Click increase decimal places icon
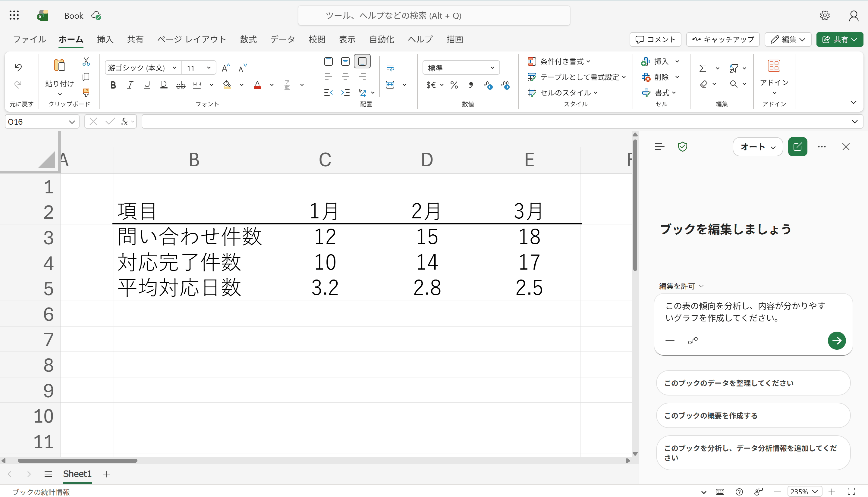 click(488, 85)
